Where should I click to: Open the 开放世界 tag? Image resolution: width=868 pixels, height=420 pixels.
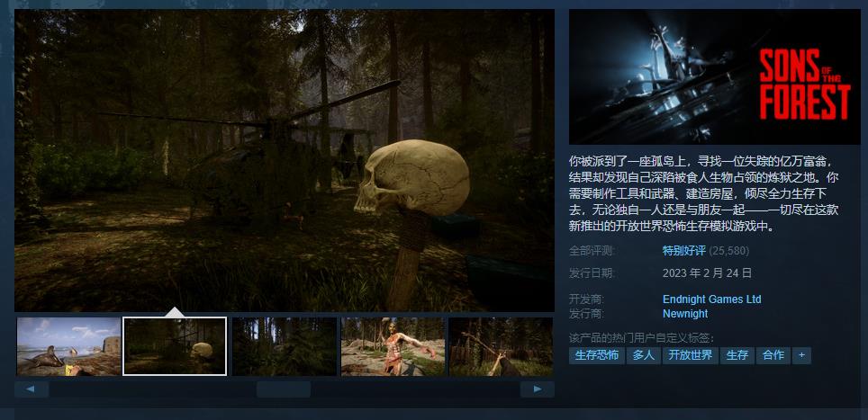click(691, 355)
